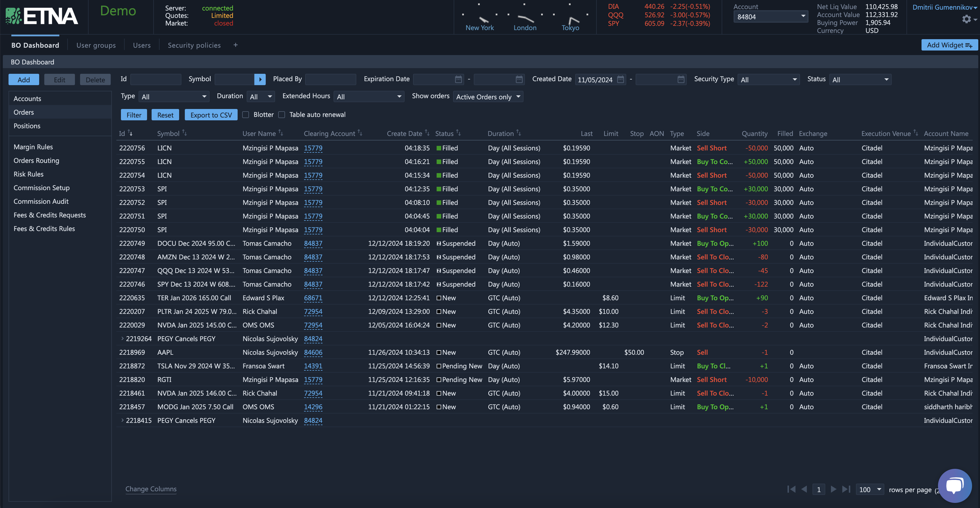Click inside the Placed By input field
The image size is (980, 508).
330,79
